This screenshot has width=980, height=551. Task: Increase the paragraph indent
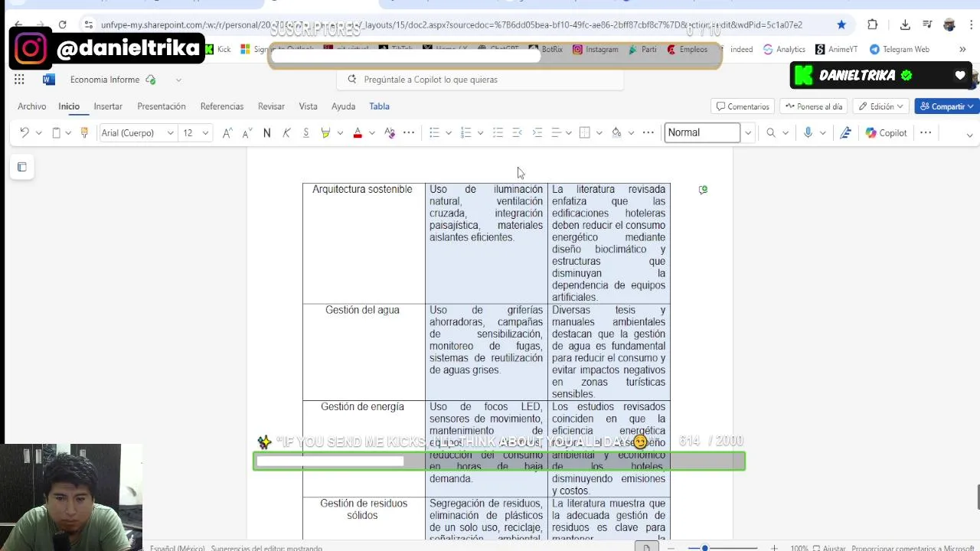pyautogui.click(x=537, y=133)
